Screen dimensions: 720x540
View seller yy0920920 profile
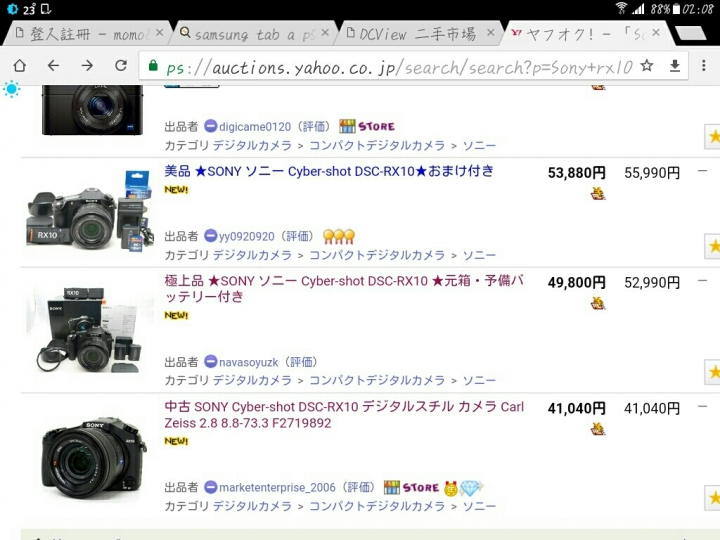tap(247, 236)
